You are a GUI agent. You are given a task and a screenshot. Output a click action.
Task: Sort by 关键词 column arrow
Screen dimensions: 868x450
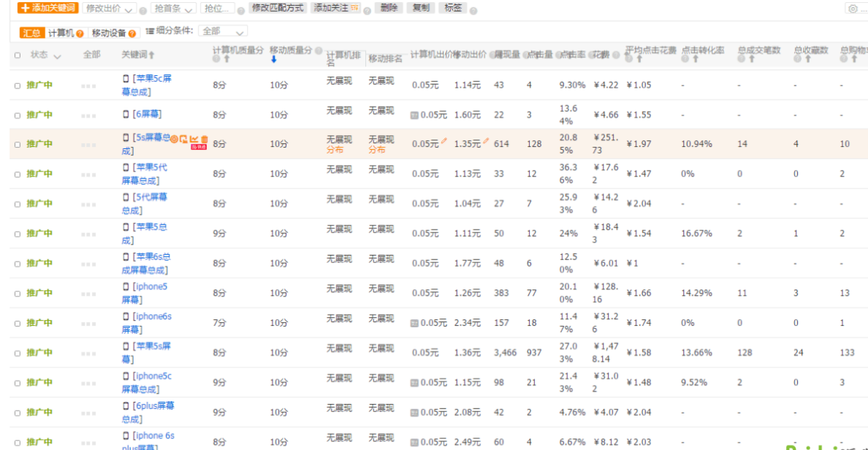pyautogui.click(x=152, y=55)
